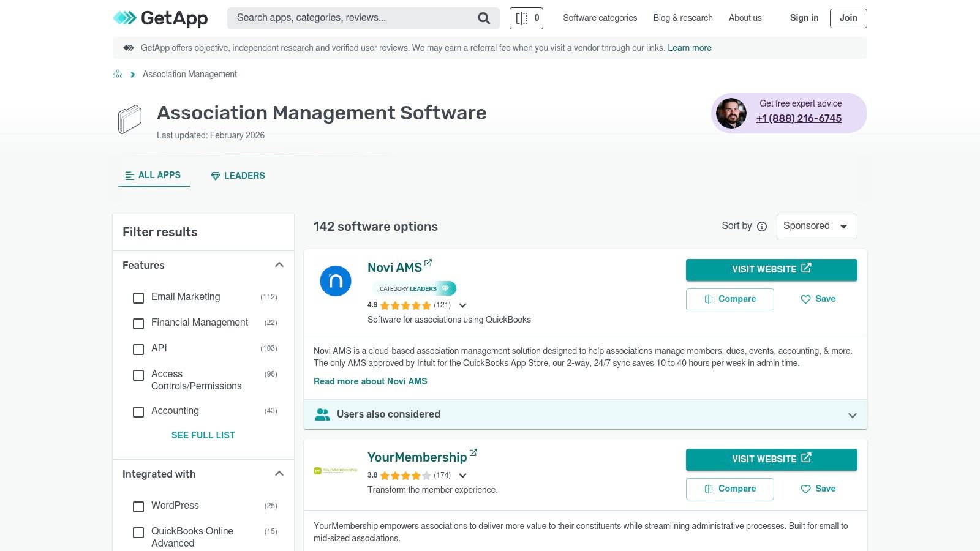Expand the Novi AMS star rating breakdown
The height and width of the screenshot is (551, 980).
(x=463, y=305)
